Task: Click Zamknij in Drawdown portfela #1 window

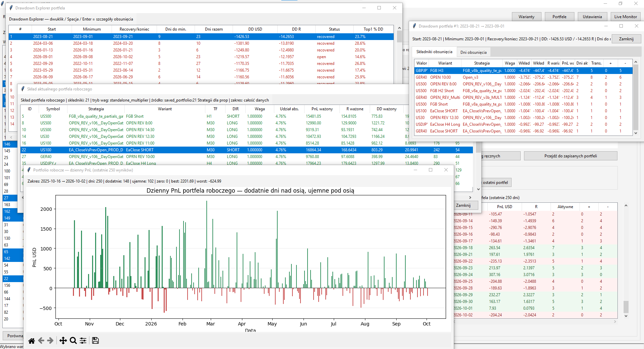Action: (x=626, y=39)
